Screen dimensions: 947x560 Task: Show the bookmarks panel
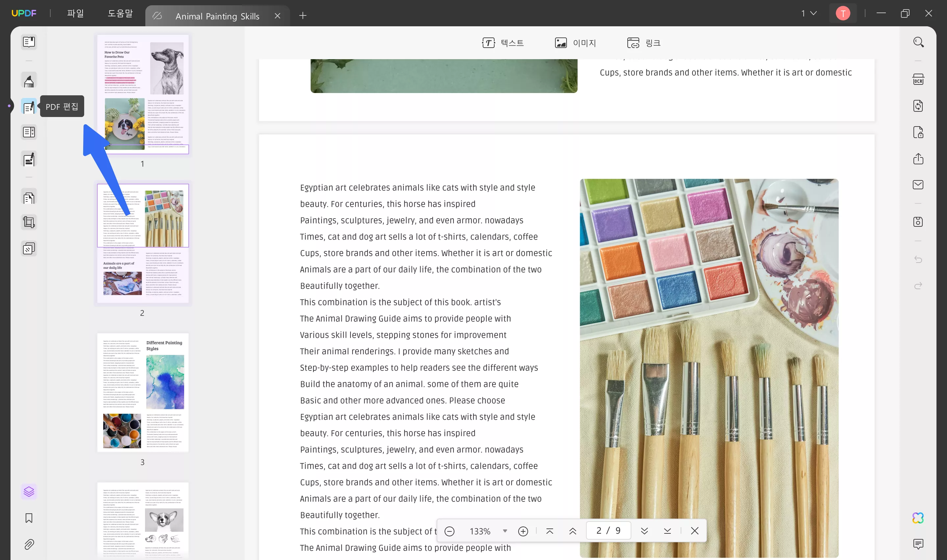click(x=29, y=518)
